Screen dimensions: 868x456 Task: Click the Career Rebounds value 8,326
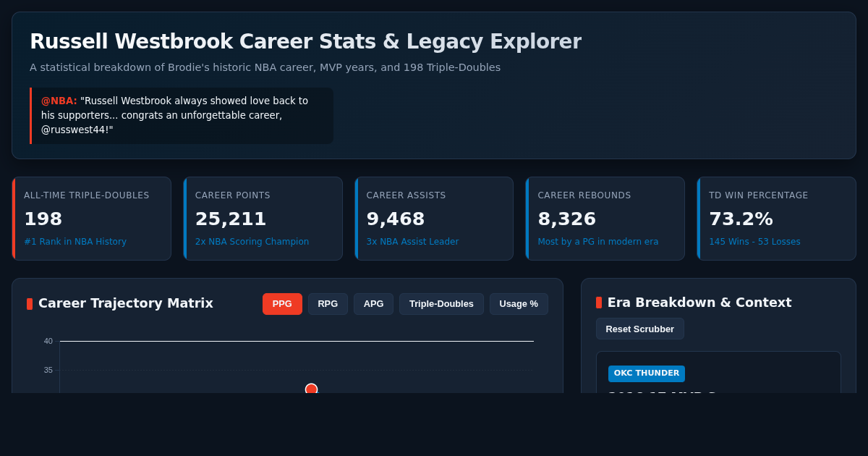(567, 219)
